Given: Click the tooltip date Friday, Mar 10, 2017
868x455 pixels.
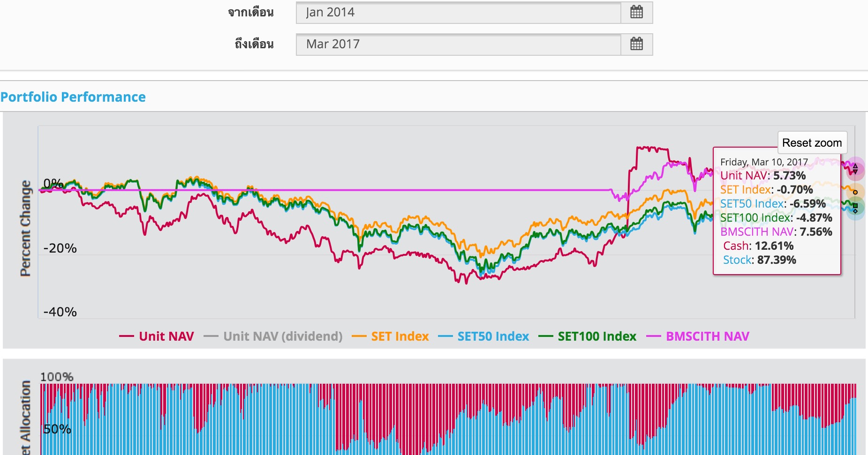Looking at the screenshot, I should coord(764,162).
